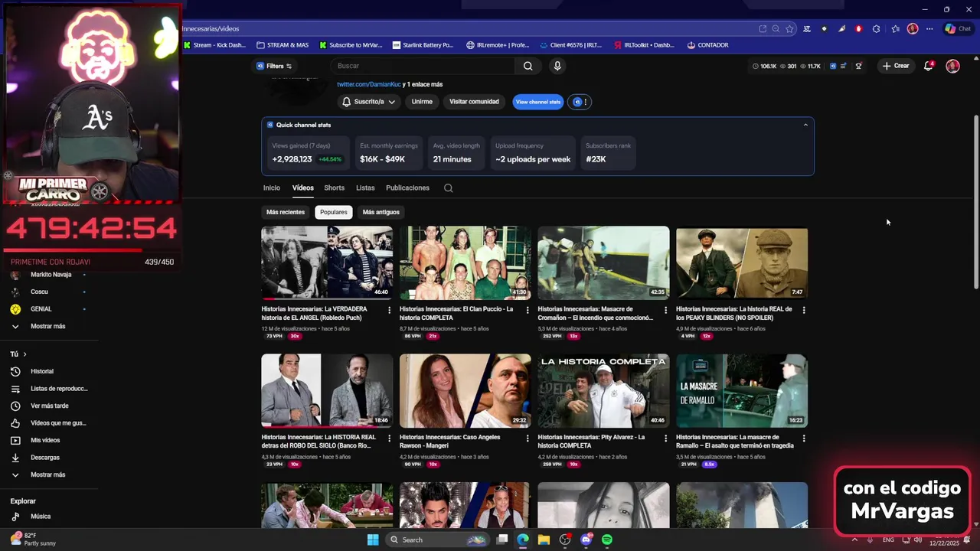Screen dimensions: 980x551
Task: Open options for Pity Alvarez video
Action: pyautogui.click(x=665, y=438)
